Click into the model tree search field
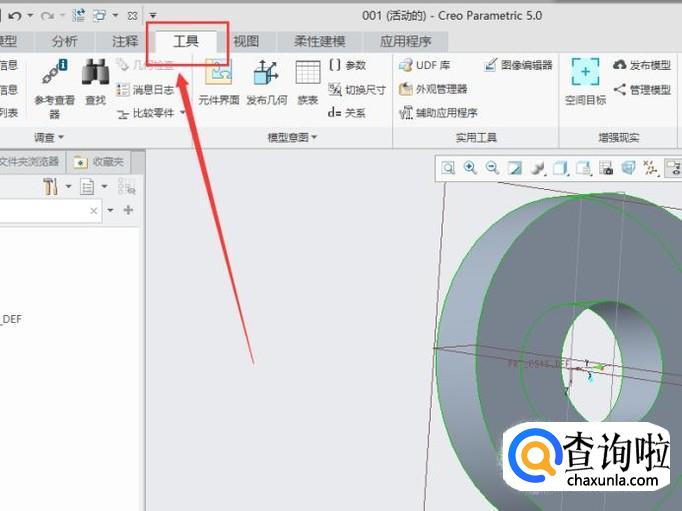 pos(50,211)
